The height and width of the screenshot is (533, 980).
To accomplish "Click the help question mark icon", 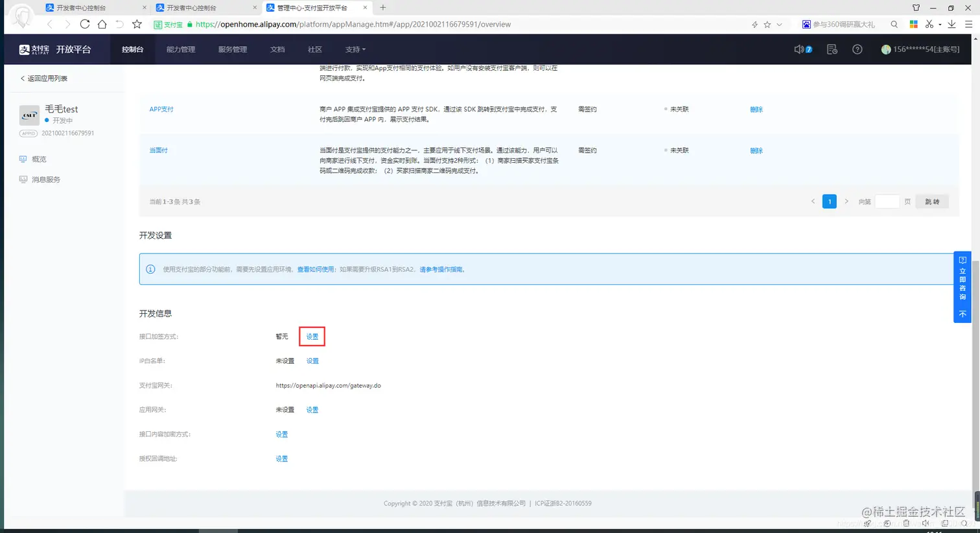I will (x=857, y=49).
